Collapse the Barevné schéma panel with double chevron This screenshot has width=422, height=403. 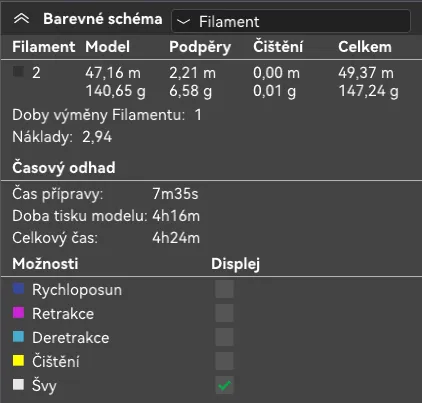(x=21, y=19)
